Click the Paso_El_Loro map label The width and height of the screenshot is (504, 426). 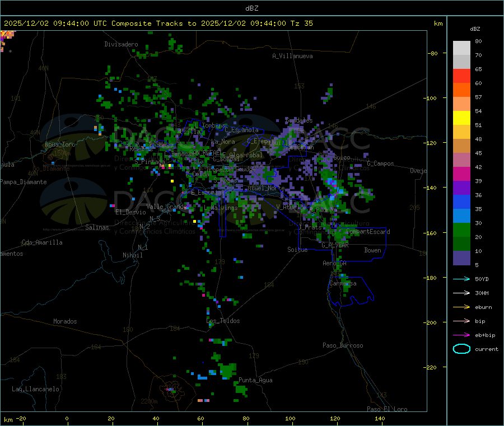387,409
